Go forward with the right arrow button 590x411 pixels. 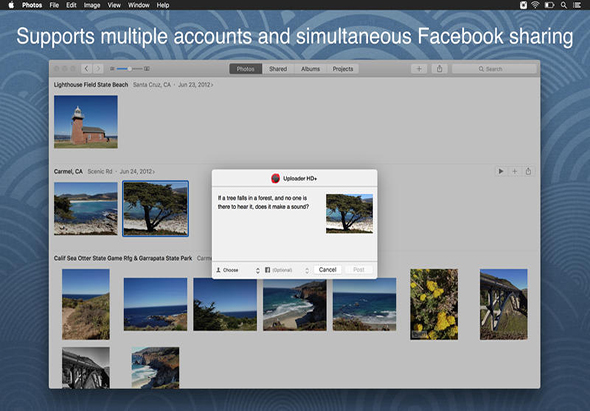tap(98, 68)
